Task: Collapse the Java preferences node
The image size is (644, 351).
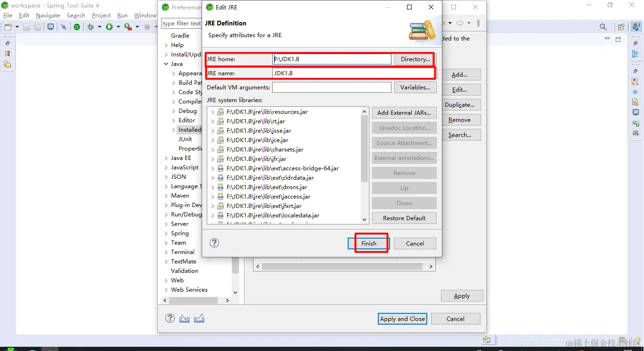Action: point(166,64)
